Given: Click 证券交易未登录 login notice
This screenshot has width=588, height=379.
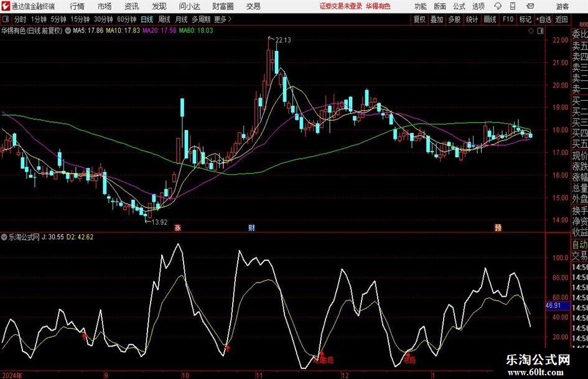Looking at the screenshot, I should pos(341,6).
